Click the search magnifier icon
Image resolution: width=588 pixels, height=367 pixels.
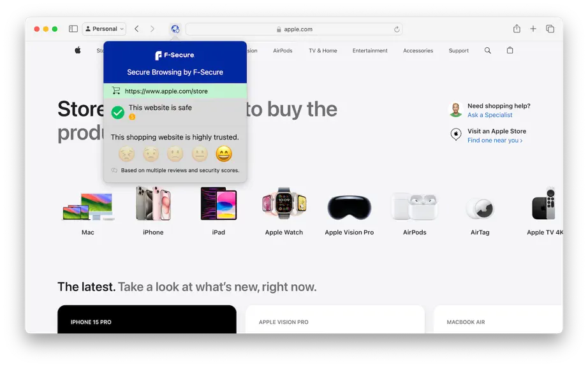[x=487, y=50]
